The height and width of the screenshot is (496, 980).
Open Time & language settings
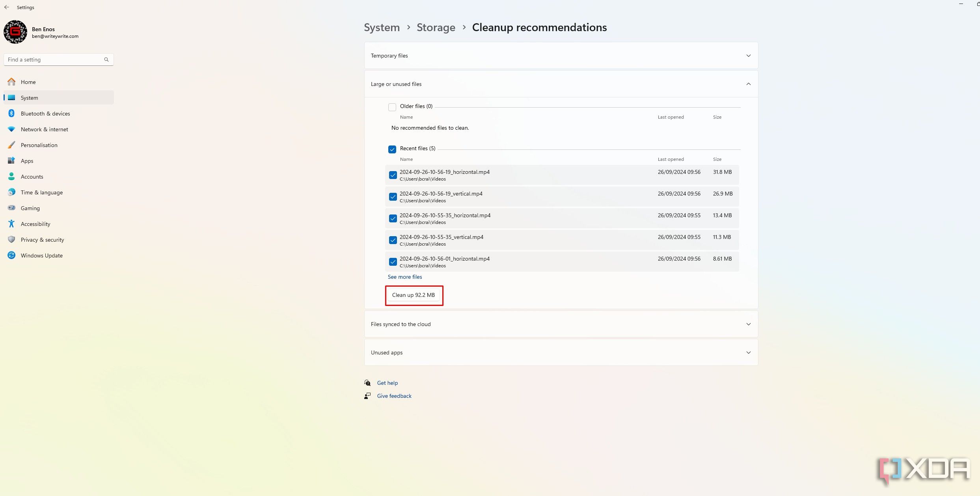pyautogui.click(x=59, y=192)
